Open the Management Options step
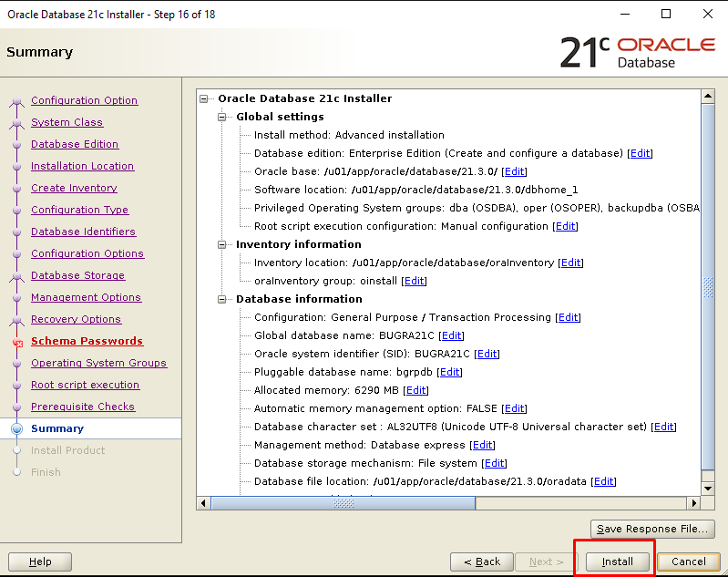The height and width of the screenshot is (577, 728). coord(86,297)
